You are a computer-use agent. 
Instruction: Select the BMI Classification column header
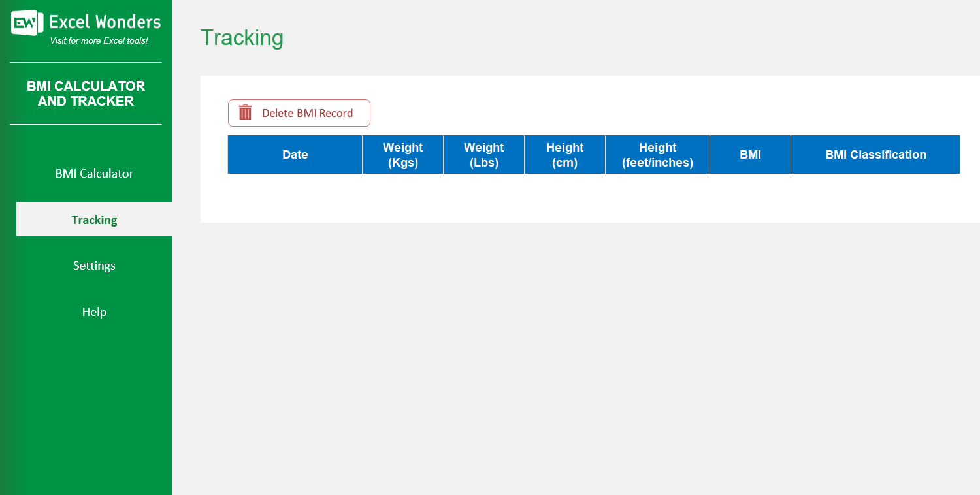[x=875, y=154]
